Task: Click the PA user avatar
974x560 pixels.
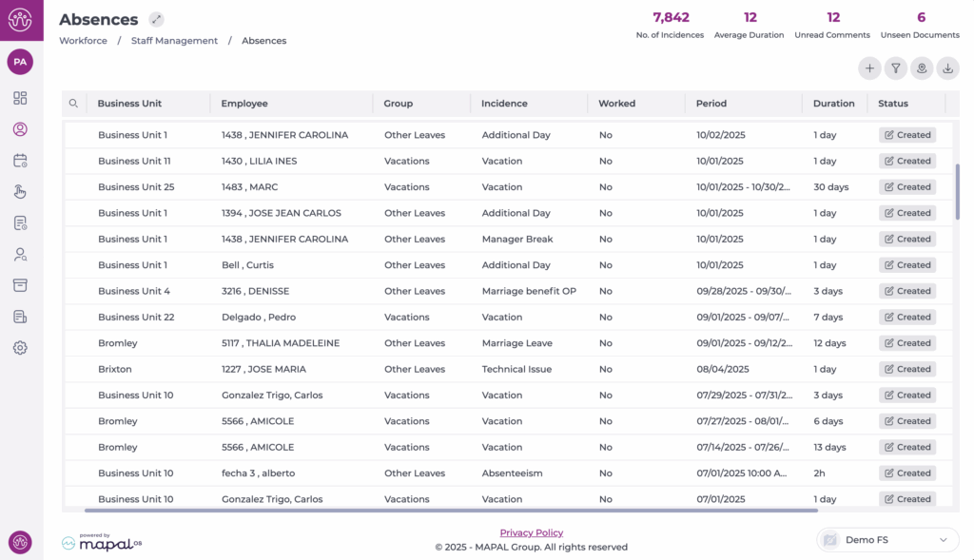Action: (20, 62)
